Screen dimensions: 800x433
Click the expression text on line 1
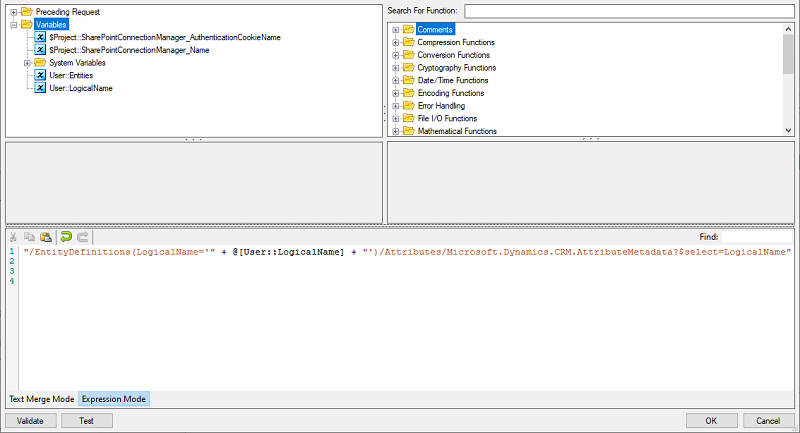click(407, 251)
